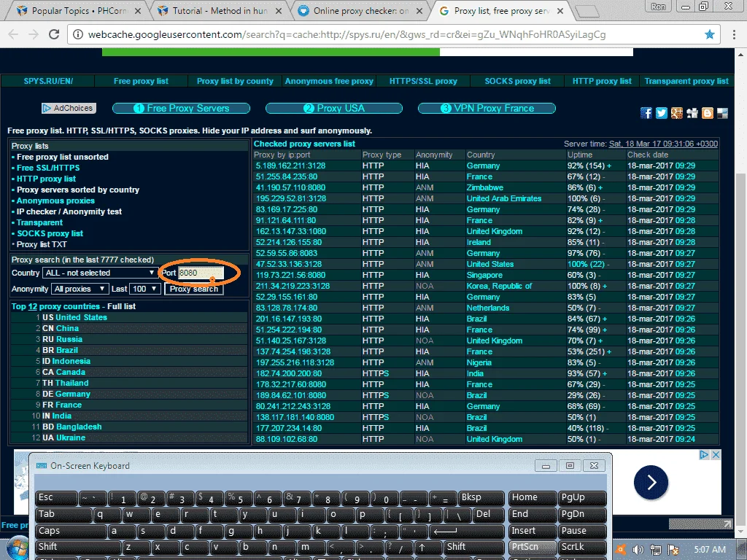Open Full list of proxy countries

pyautogui.click(x=121, y=306)
